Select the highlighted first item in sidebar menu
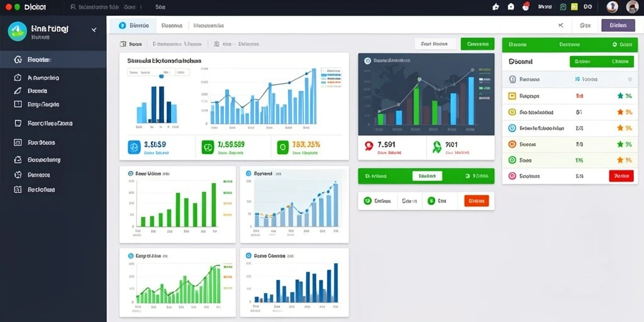The width and height of the screenshot is (644, 322). [x=53, y=60]
